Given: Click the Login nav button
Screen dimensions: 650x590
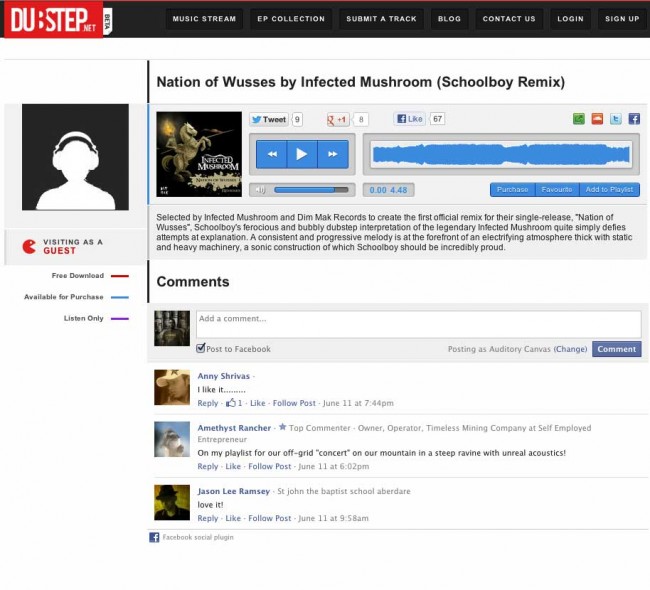Looking at the screenshot, I should pos(570,19).
